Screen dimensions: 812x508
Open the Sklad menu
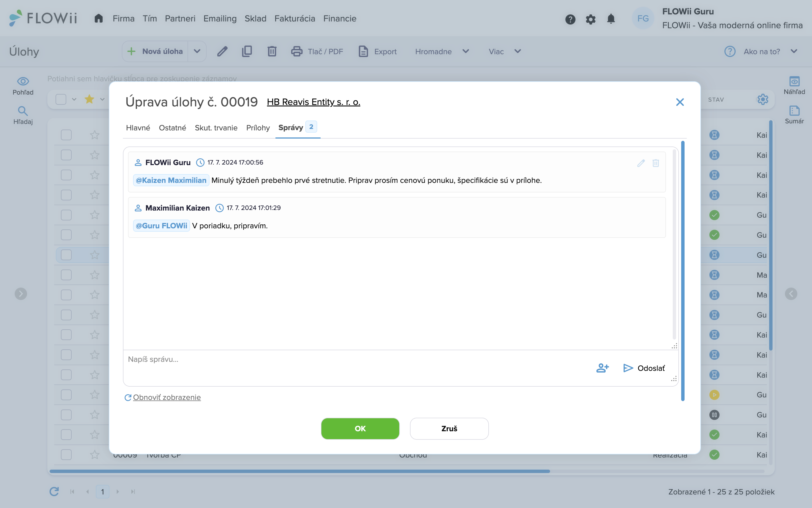click(255, 18)
